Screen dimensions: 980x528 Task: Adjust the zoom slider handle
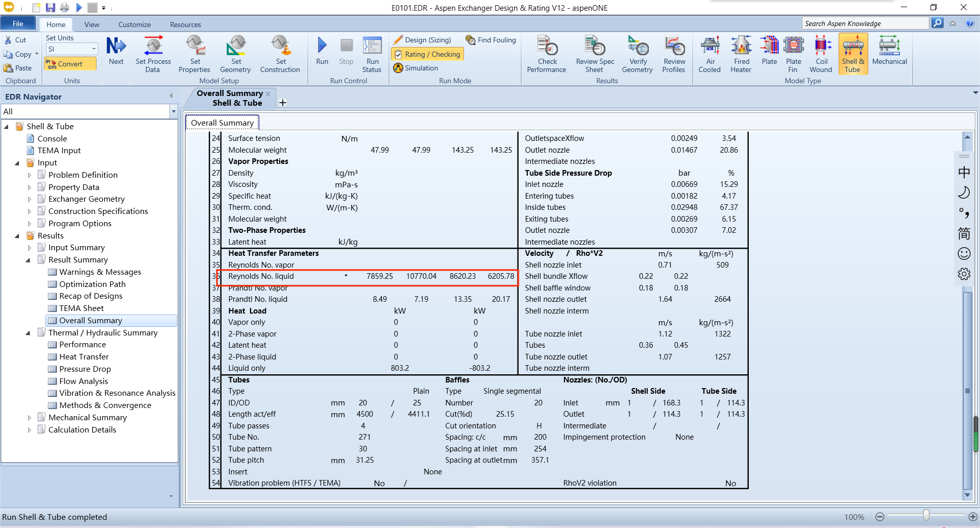(926, 515)
